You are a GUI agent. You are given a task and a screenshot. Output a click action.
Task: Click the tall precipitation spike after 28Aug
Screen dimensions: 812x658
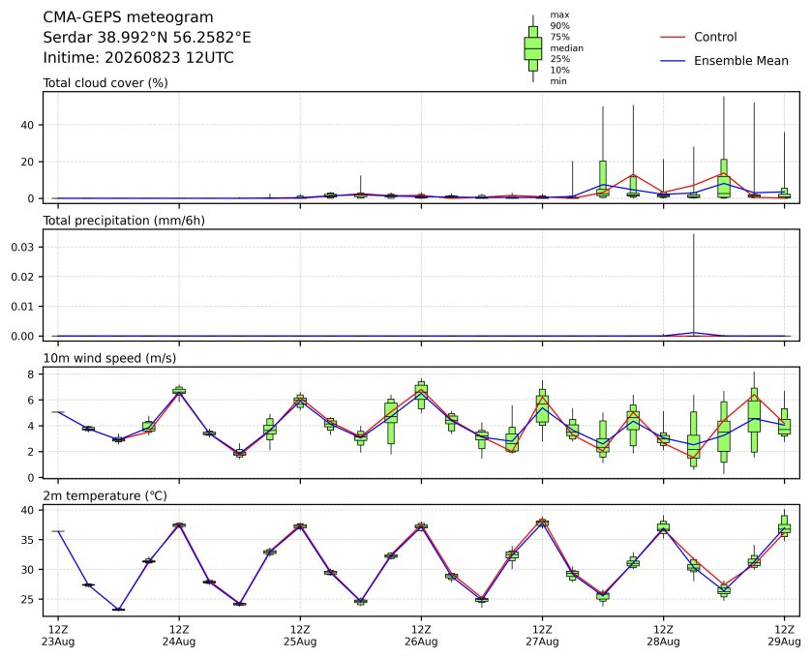[x=693, y=284]
